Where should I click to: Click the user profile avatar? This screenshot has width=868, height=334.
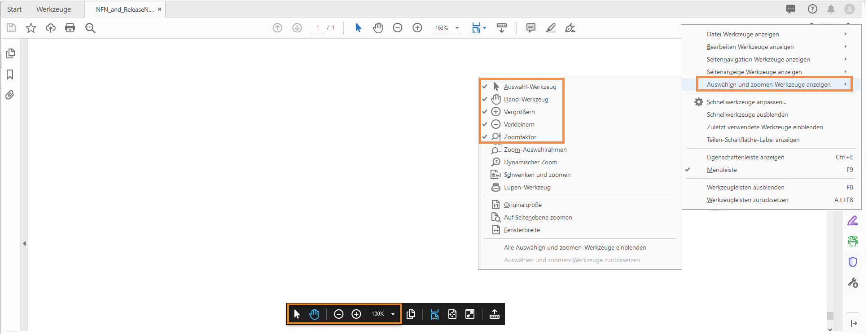850,9
